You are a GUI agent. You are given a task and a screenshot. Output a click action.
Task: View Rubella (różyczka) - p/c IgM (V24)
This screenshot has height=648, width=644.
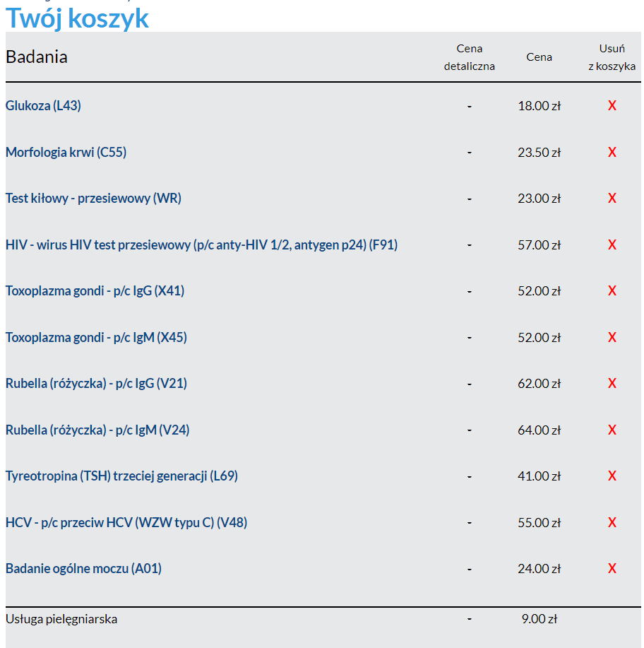[x=97, y=430]
